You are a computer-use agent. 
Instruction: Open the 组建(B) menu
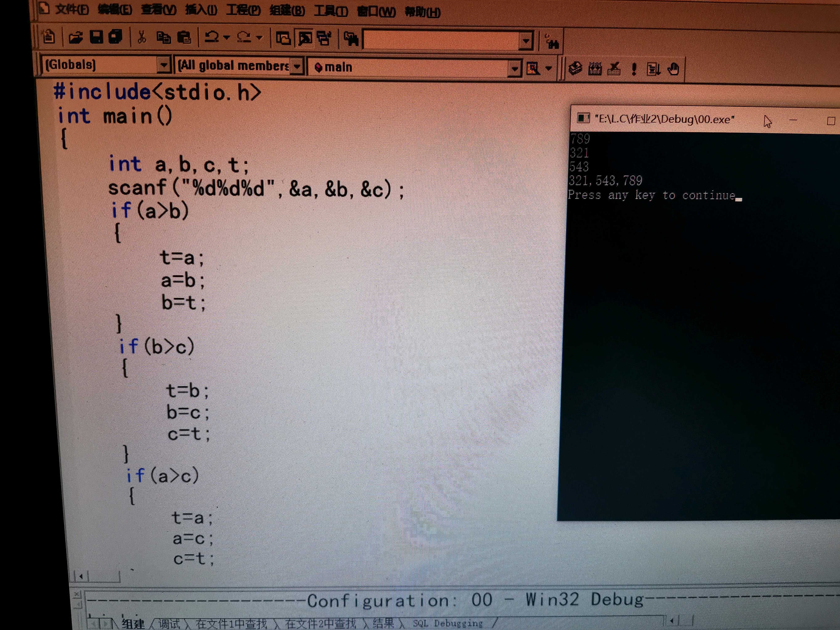point(287,11)
